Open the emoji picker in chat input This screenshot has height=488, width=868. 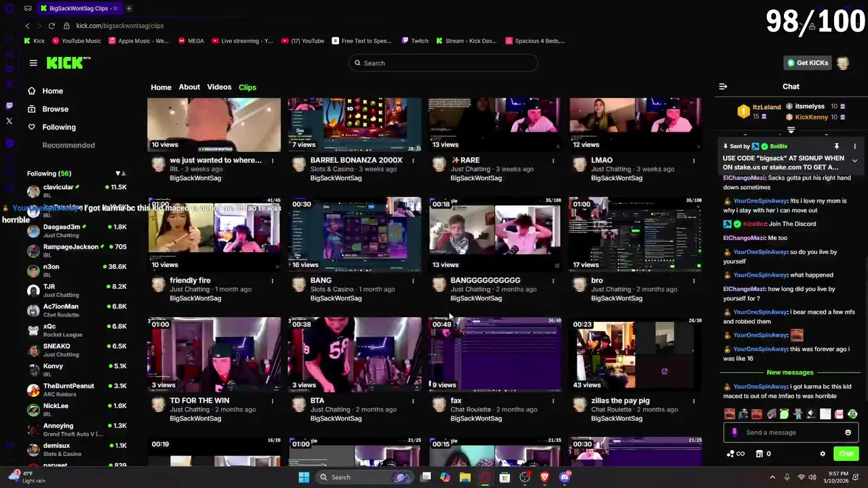tap(848, 432)
